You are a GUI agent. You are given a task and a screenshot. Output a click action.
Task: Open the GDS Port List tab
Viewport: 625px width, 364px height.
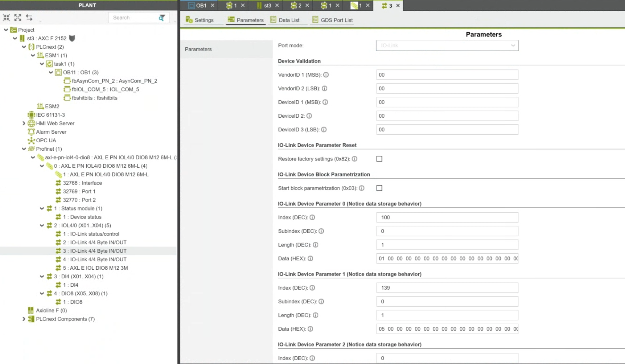332,20
